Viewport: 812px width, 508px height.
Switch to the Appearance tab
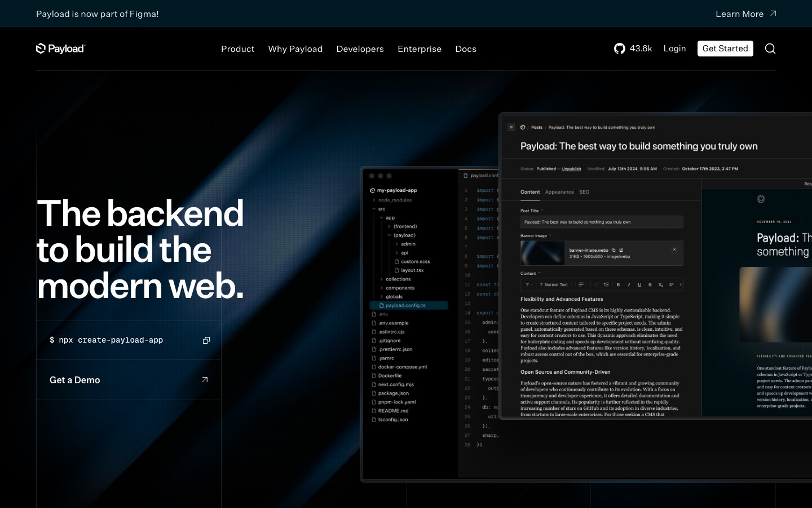pos(559,192)
